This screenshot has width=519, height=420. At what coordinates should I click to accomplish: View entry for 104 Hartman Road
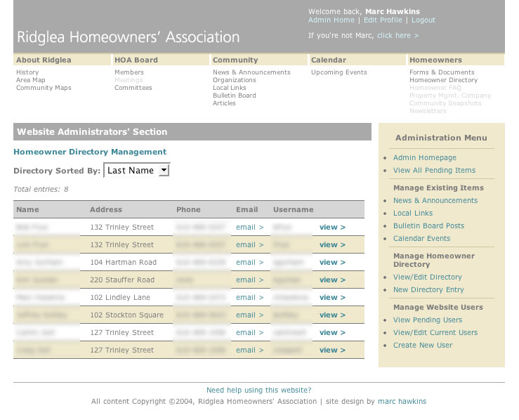point(332,263)
